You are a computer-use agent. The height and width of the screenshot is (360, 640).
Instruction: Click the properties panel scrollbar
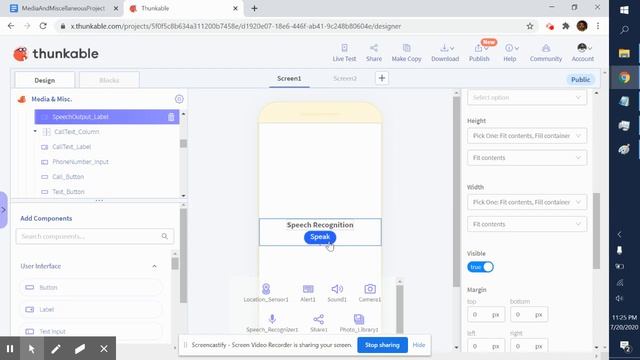coord(596,231)
